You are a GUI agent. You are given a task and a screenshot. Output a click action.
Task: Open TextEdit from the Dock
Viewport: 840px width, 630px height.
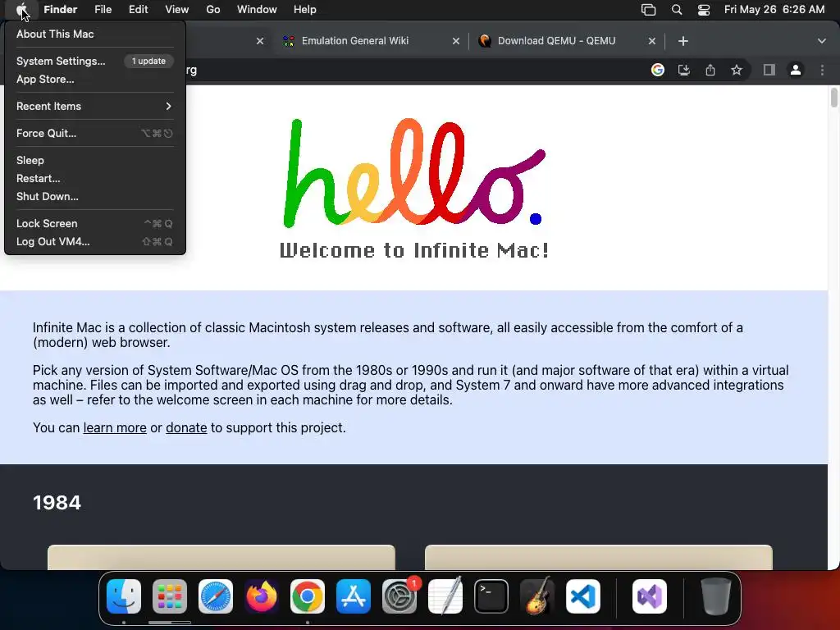click(445, 596)
